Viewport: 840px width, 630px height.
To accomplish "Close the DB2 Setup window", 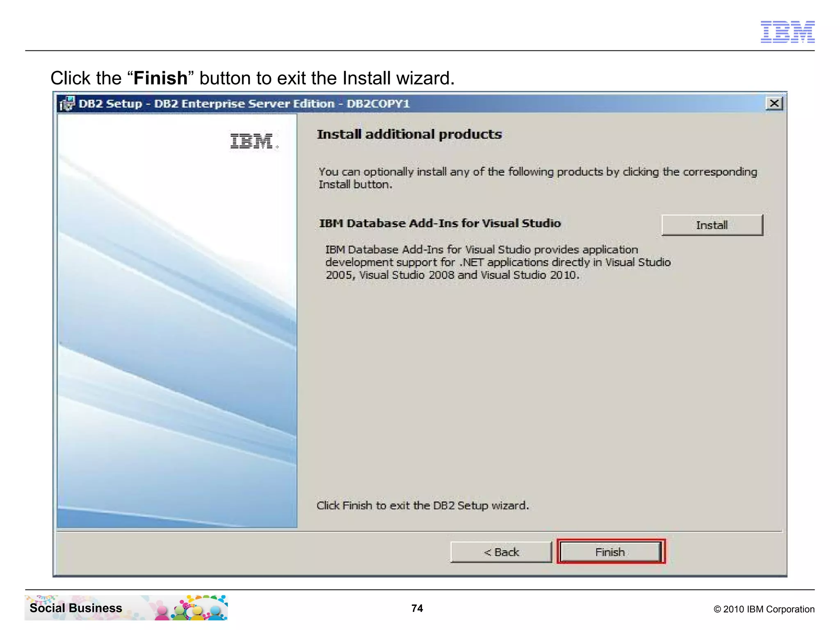I will pyautogui.click(x=774, y=103).
